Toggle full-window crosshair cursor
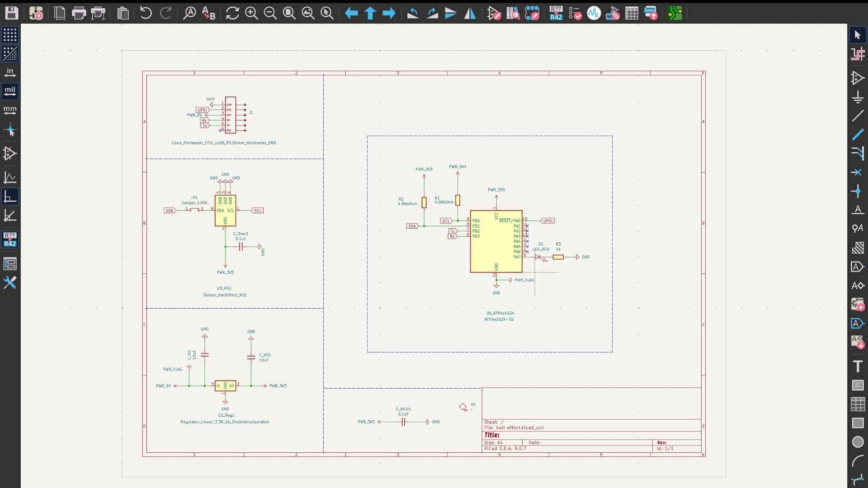 [x=10, y=131]
